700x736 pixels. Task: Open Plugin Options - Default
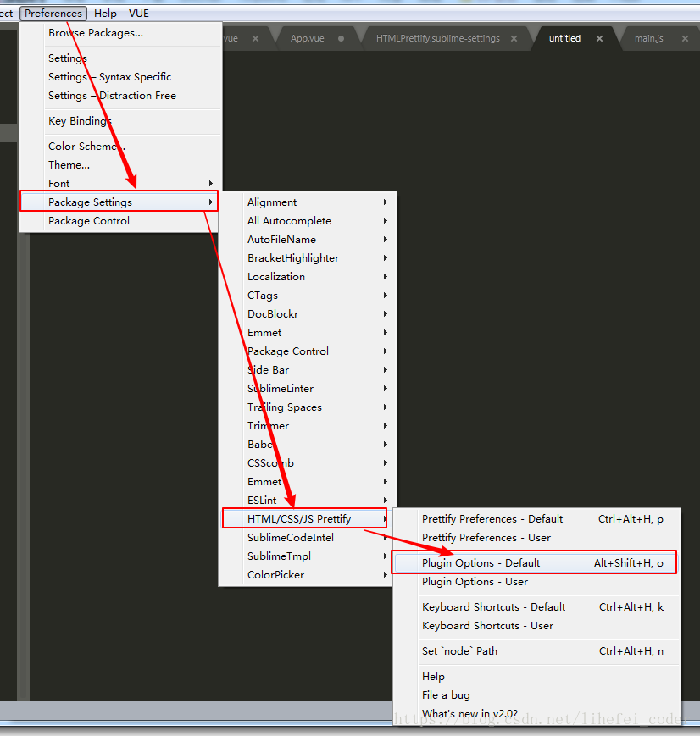pyautogui.click(x=535, y=562)
